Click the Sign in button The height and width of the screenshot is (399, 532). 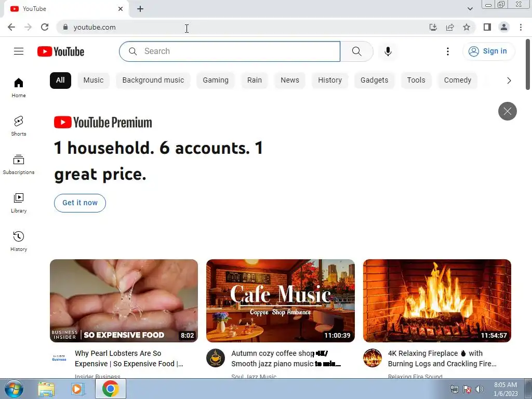tap(488, 51)
